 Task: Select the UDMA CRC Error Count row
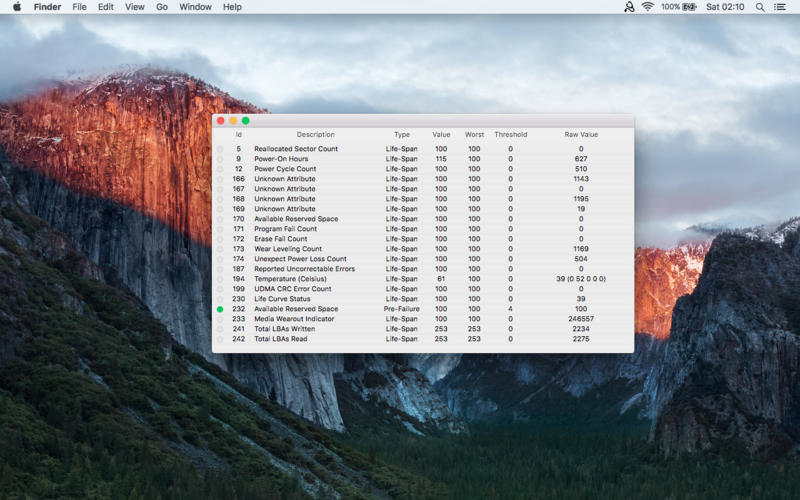click(x=423, y=289)
